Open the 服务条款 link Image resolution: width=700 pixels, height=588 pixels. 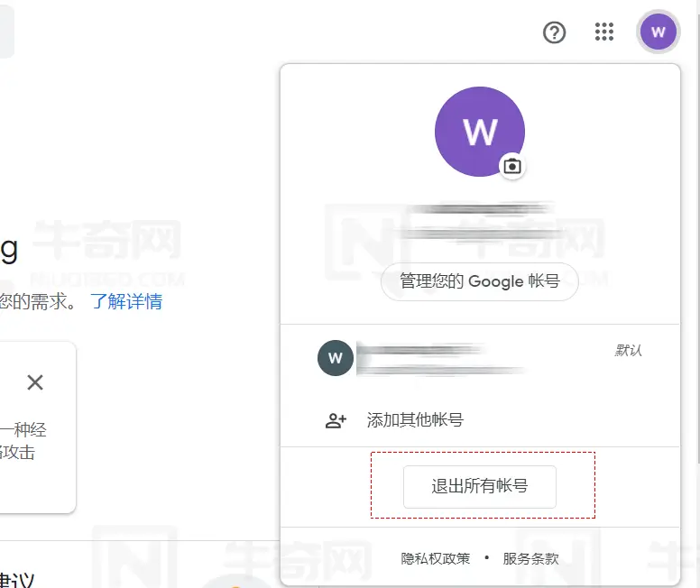coord(530,558)
